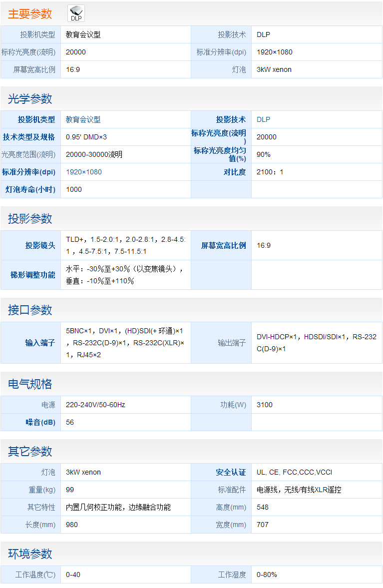Click the bold 屏幕宽高比例 link in 投影参数
Screen dimensions: 383x588
coord(224,245)
